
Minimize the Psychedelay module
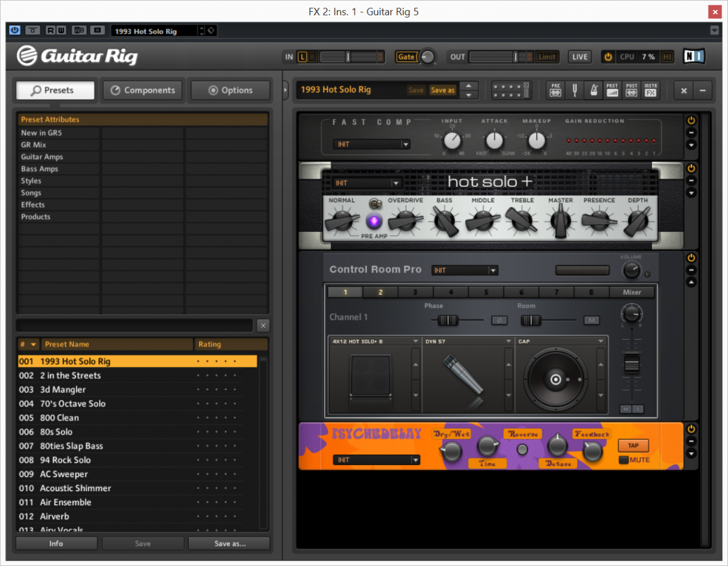pos(691,442)
